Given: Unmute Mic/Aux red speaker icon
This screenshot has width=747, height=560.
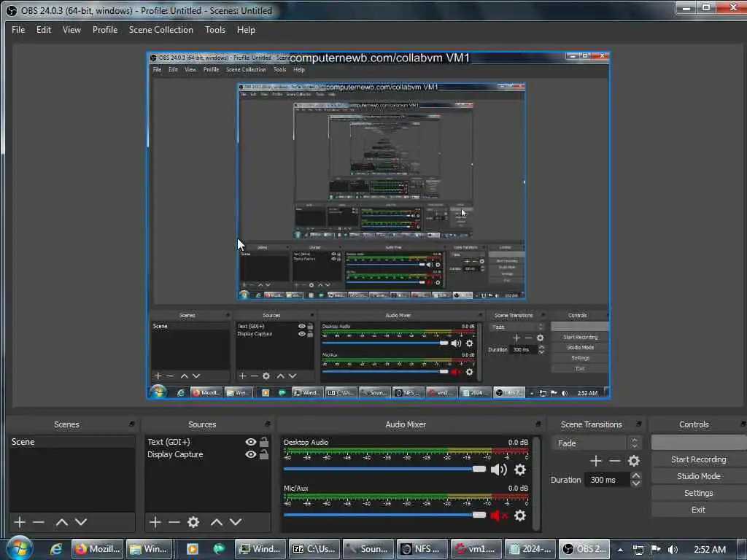Looking at the screenshot, I should pos(498,516).
